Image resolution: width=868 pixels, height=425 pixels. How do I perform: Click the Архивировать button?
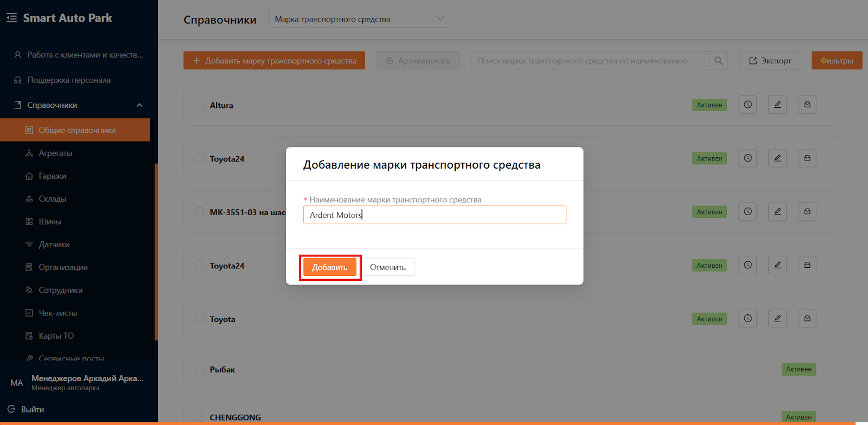418,60
